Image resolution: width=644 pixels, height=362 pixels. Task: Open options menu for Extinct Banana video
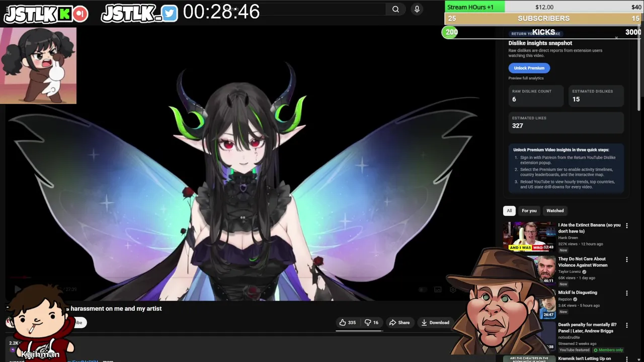[x=626, y=226]
